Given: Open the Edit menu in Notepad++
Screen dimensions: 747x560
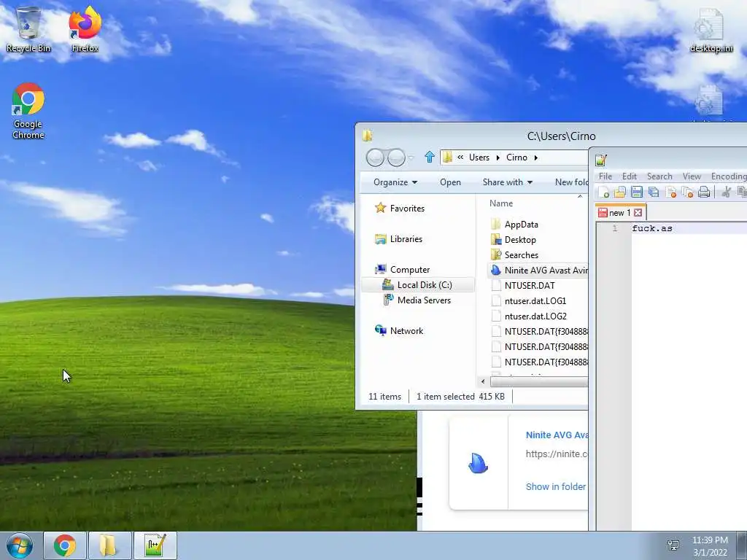Looking at the screenshot, I should point(630,176).
